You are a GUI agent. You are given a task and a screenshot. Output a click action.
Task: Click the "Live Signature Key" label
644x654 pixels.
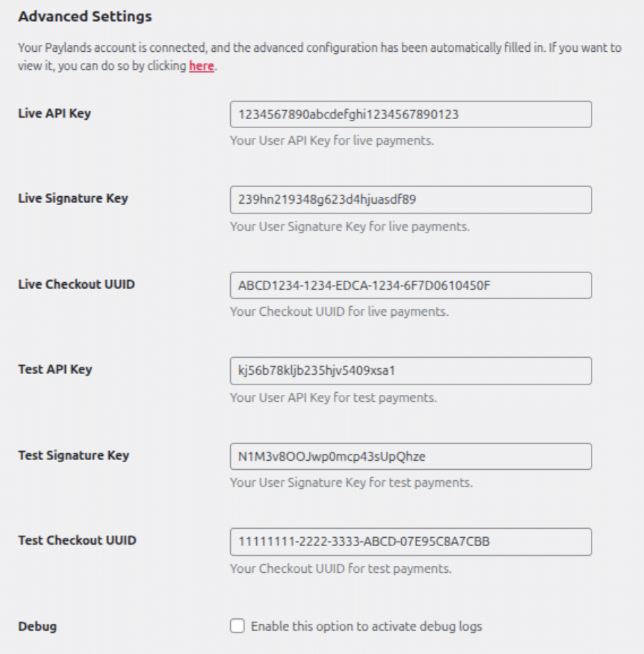point(73,198)
